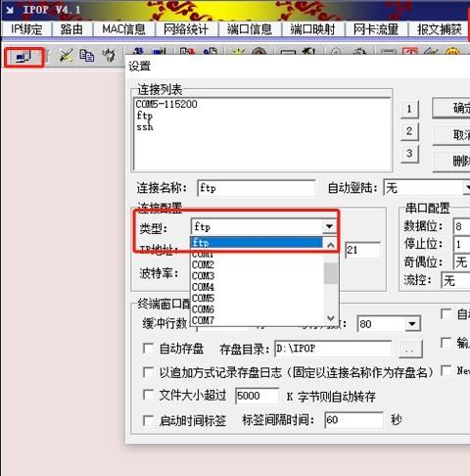This screenshot has height=476, width=470.
Task: Click the port field showing 21
Action: coord(363,251)
